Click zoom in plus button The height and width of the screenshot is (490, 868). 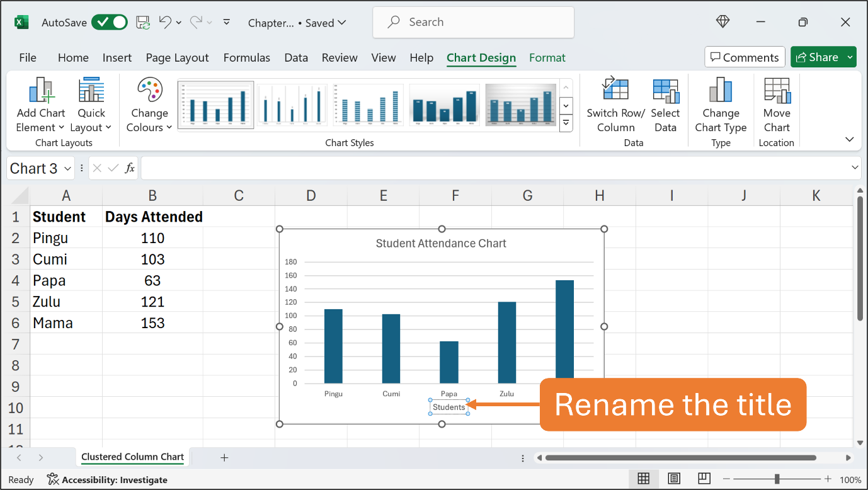[828, 479]
